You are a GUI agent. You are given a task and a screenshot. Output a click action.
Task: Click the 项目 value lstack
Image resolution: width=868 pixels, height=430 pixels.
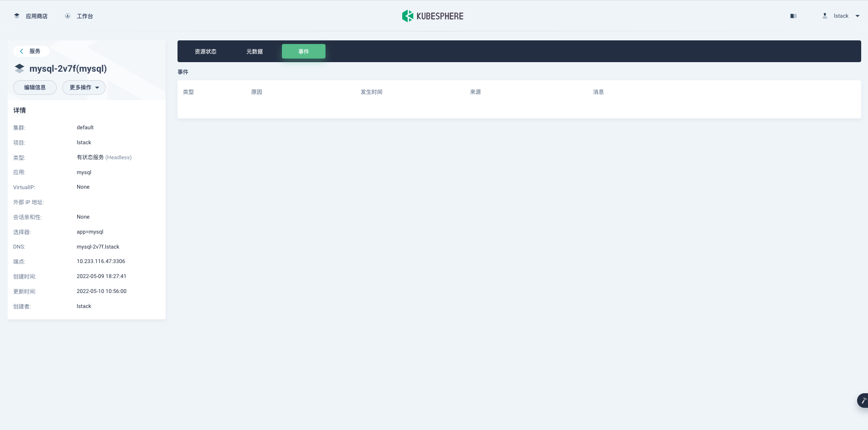coord(84,142)
